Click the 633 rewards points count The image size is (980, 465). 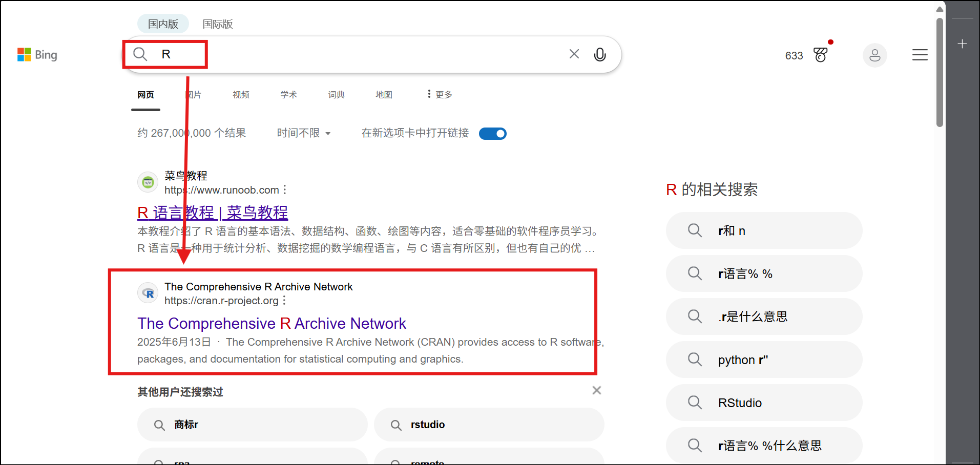tap(794, 55)
